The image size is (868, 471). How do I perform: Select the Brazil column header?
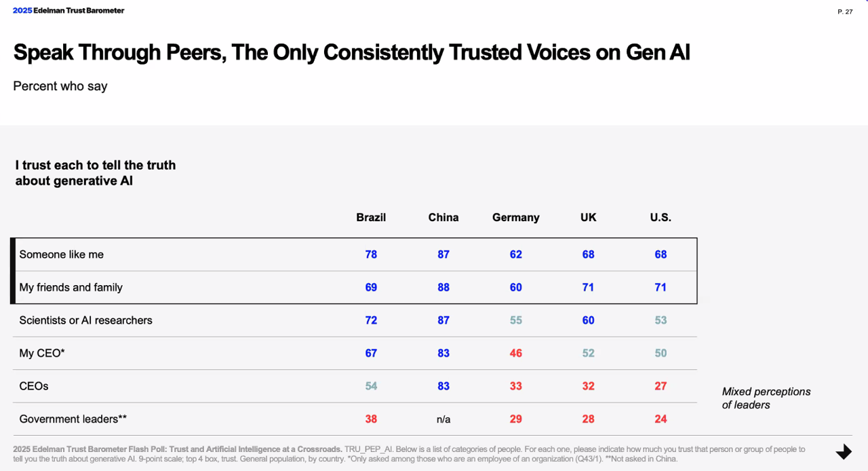point(371,218)
